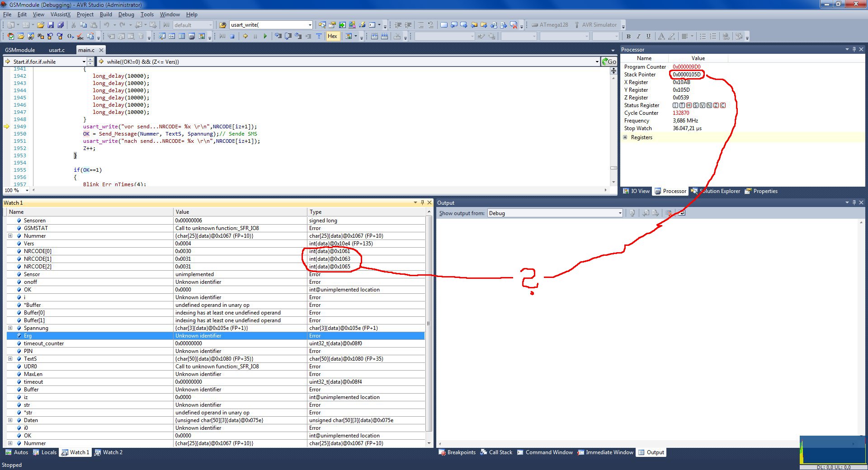868x470 pixels.
Task: Select the Erg row in Watch 1
Action: coord(216,336)
